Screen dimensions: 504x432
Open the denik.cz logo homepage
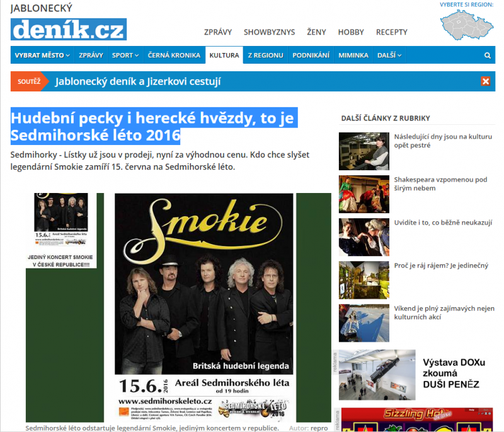click(x=69, y=29)
